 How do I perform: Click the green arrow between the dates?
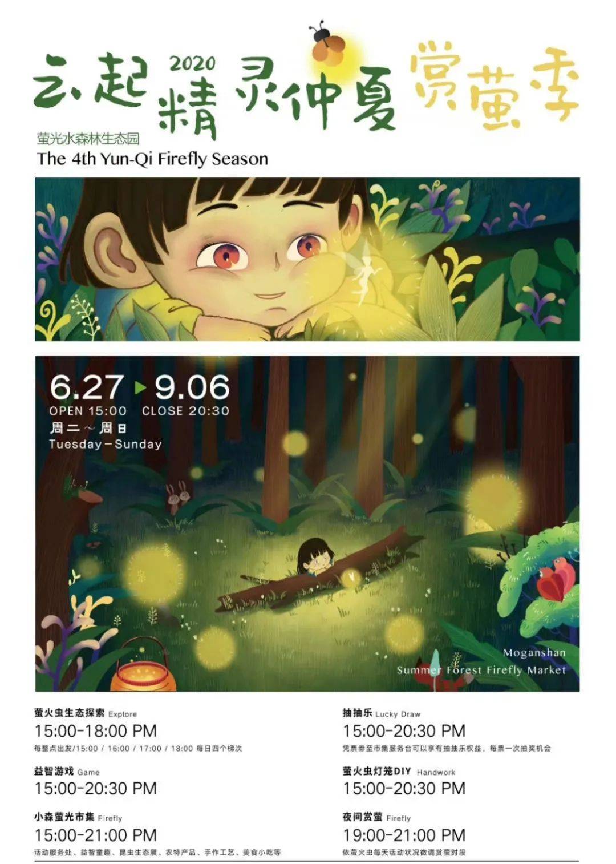point(140,388)
